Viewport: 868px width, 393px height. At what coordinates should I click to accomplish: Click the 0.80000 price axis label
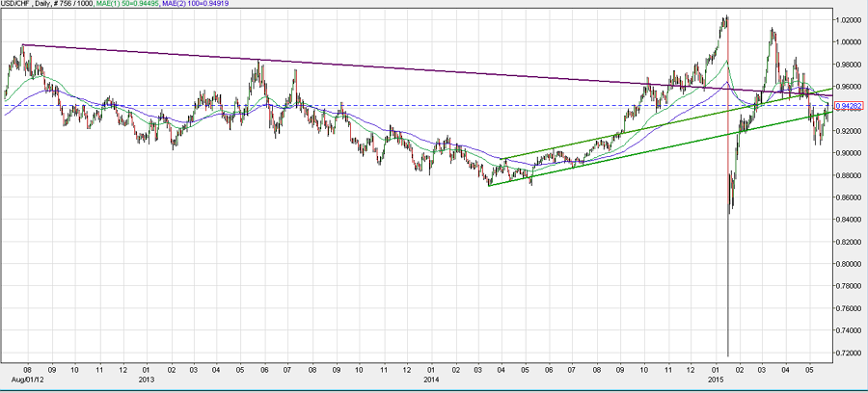847,265
